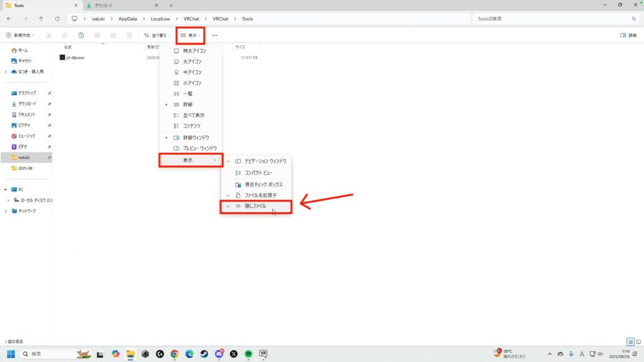Select 大アイコン large icons view

(x=192, y=62)
